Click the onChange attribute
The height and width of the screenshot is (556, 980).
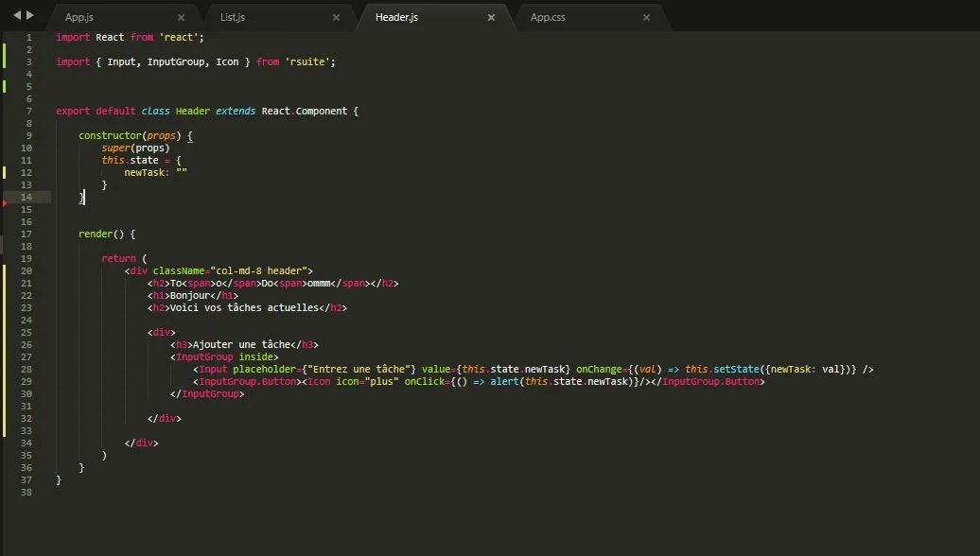tap(599, 369)
